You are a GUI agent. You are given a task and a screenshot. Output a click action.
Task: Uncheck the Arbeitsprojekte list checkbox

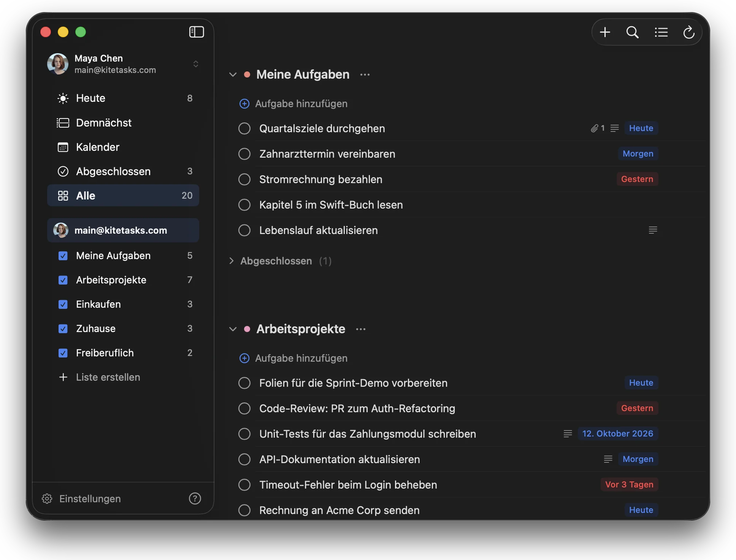click(63, 280)
